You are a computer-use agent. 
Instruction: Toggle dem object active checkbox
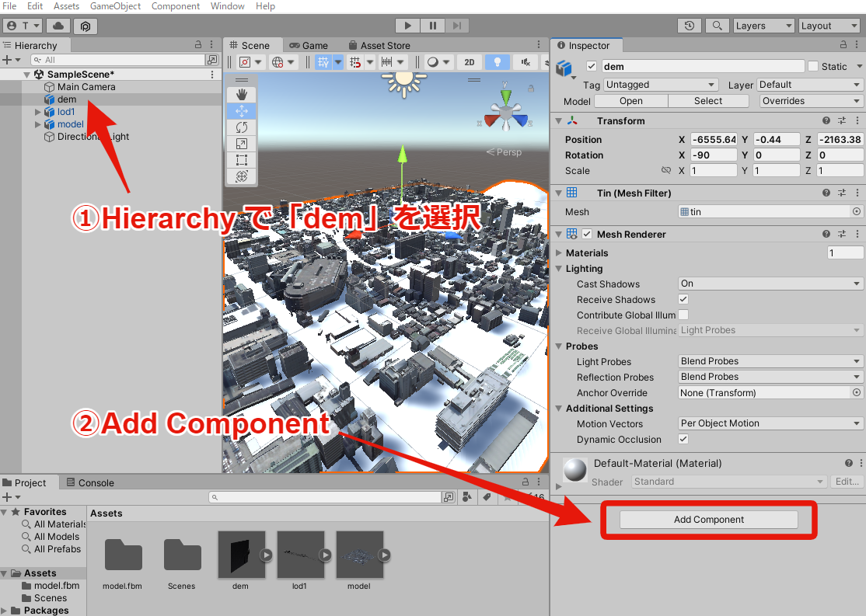592,66
